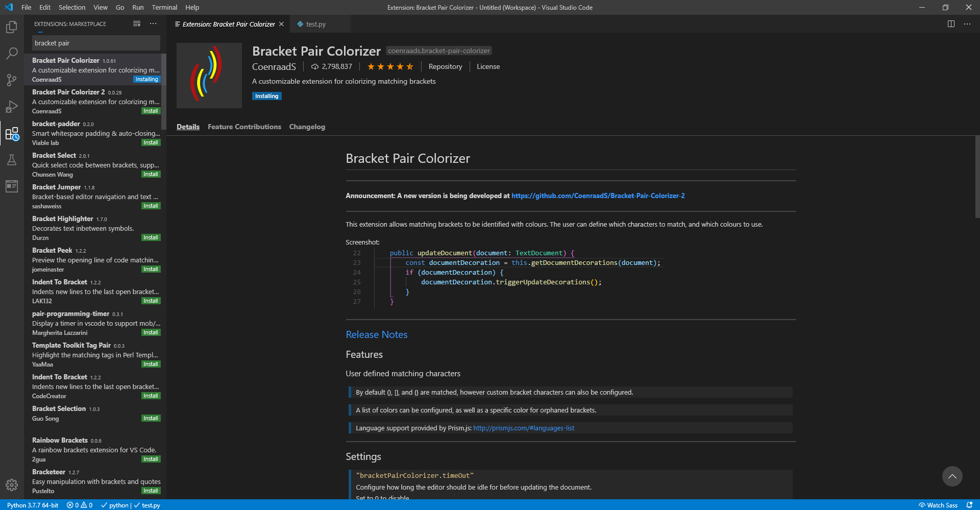The image size is (980, 510).
Task: Click the extensions search box 'bracket pair'
Action: pos(96,43)
